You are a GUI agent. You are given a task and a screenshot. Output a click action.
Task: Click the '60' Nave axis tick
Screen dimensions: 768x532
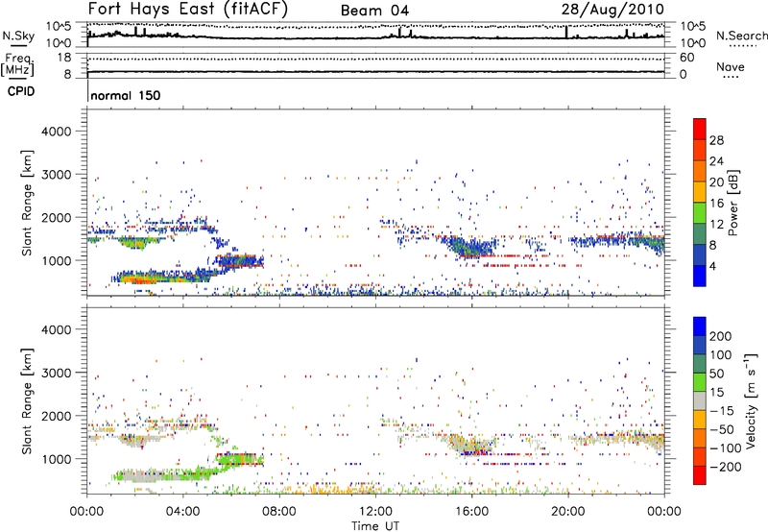[686, 58]
